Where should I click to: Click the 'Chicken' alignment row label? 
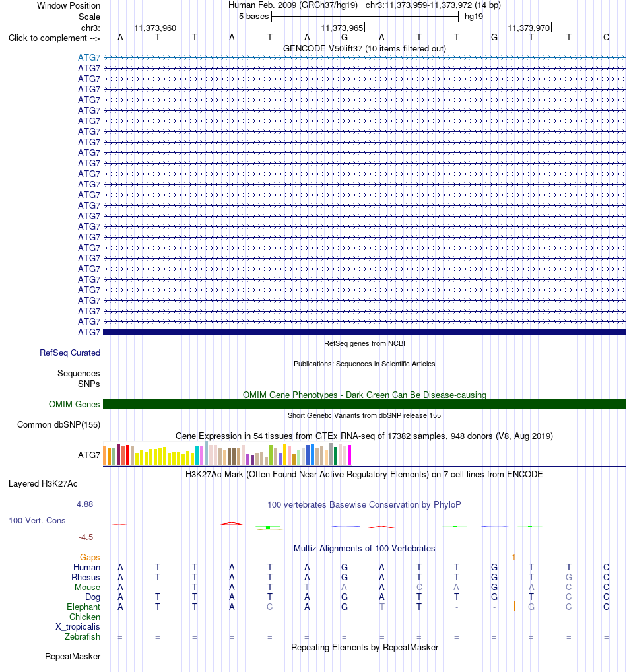[85, 617]
